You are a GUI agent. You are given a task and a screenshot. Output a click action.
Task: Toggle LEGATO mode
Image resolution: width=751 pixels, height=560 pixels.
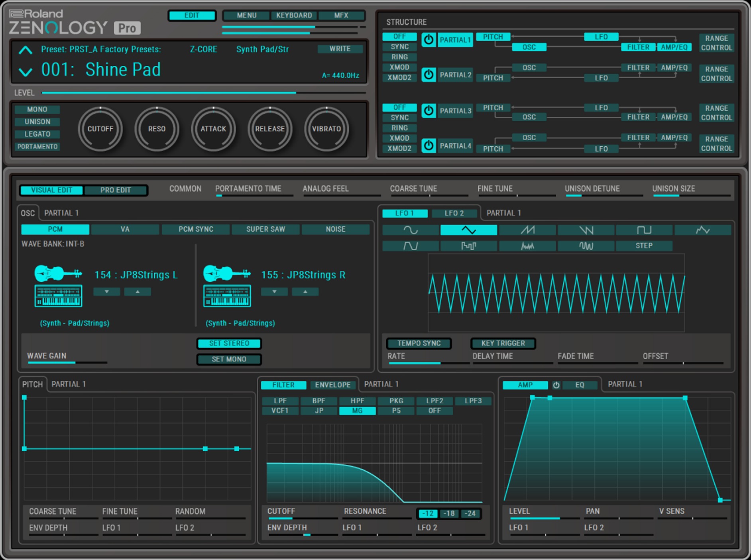coord(37,134)
